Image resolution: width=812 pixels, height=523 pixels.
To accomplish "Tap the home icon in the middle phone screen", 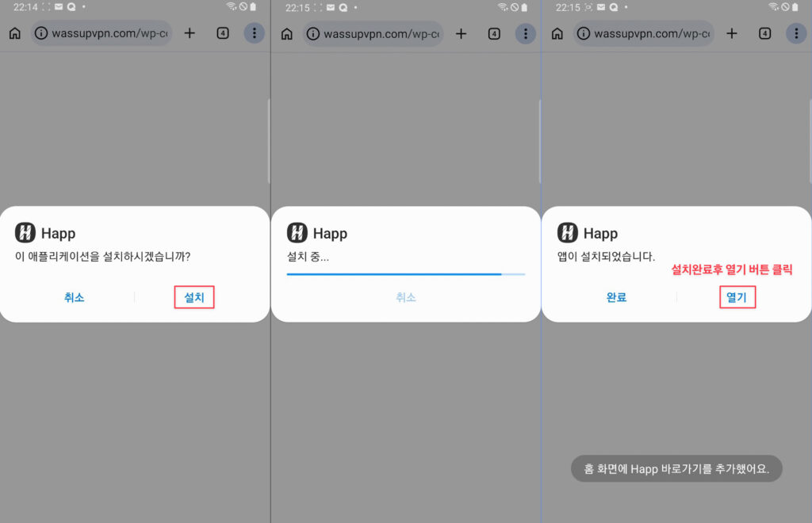I will point(286,34).
